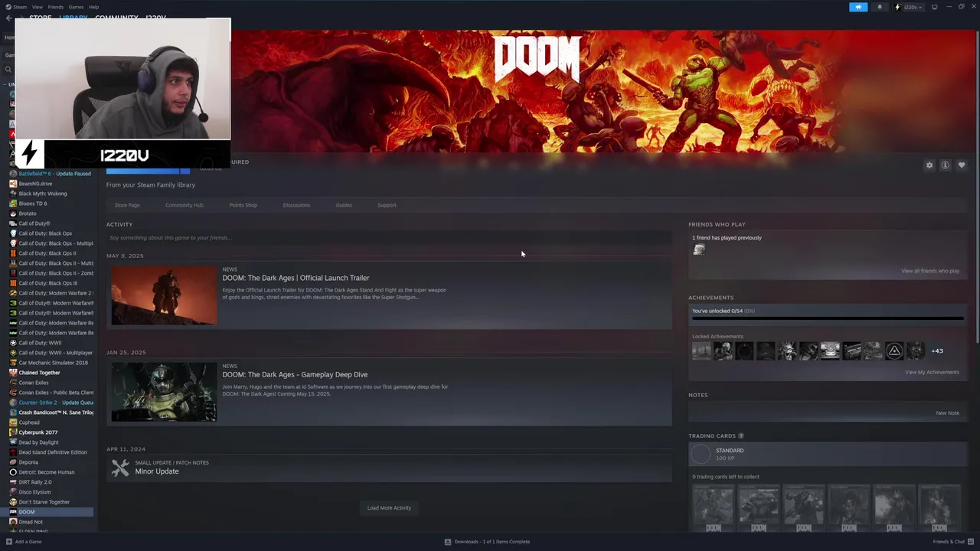This screenshot has height=551, width=980.
Task: Open DOOM Community Hub
Action: (x=185, y=205)
